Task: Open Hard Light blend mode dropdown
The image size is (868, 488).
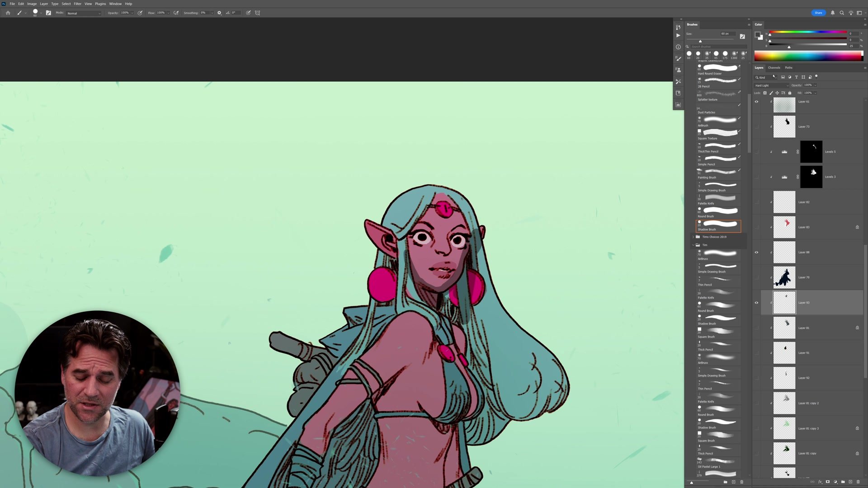Action: click(771, 85)
